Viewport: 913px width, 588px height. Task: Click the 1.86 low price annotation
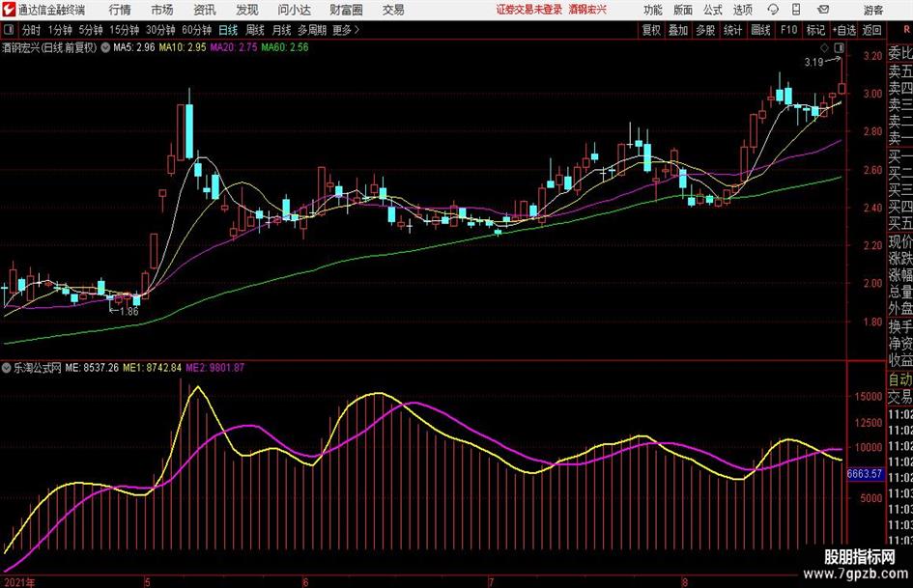pyautogui.click(x=129, y=312)
